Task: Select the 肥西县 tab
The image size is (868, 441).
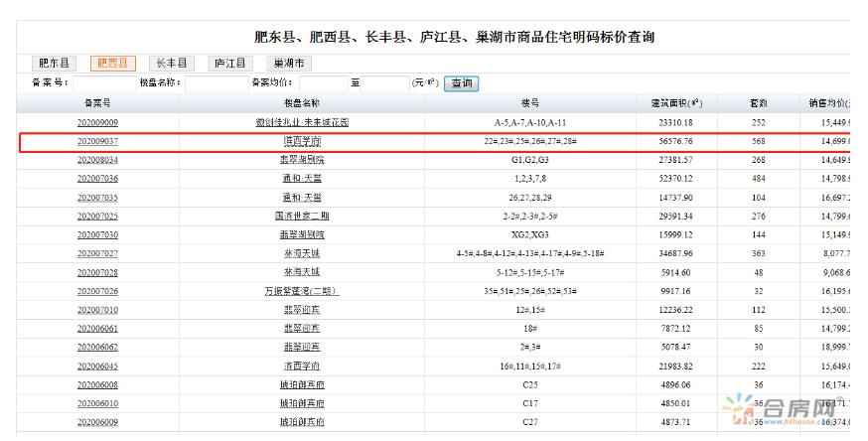Action: (111, 64)
